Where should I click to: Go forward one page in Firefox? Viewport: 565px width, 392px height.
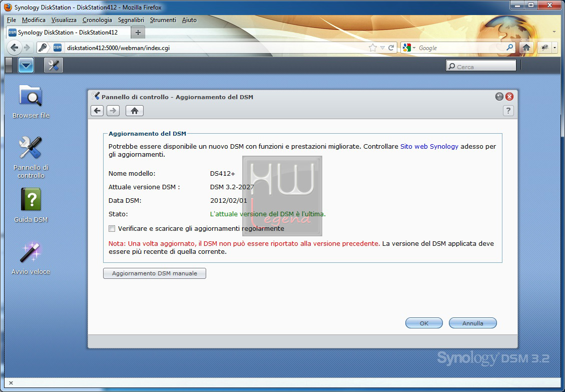[x=27, y=48]
